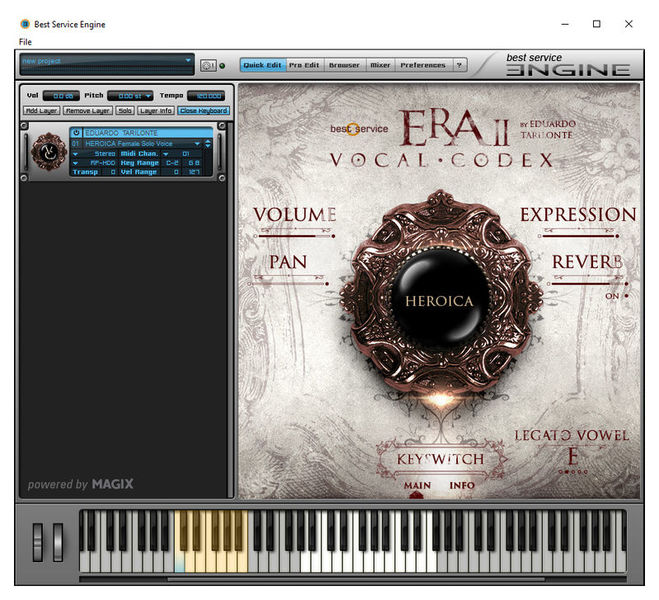Click the Layer Info button
The width and height of the screenshot is (659, 600).
click(156, 111)
